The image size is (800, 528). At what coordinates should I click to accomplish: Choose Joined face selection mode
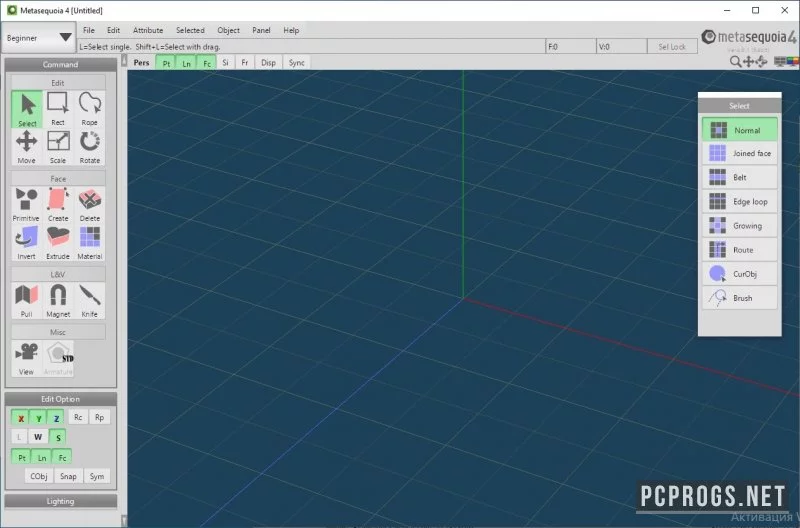740,153
